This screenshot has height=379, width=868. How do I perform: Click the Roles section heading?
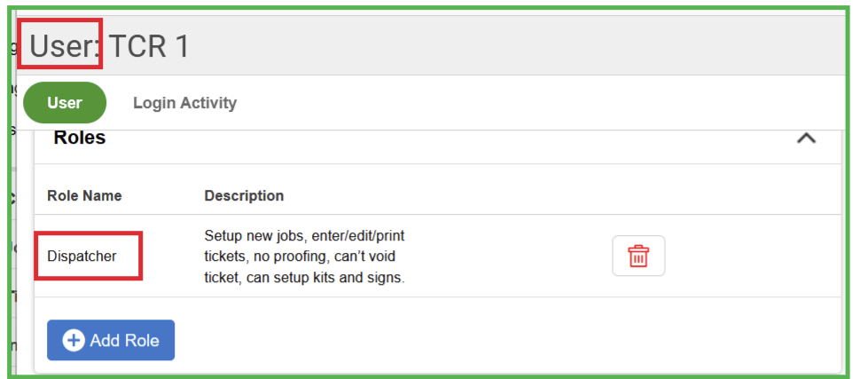coord(80,138)
